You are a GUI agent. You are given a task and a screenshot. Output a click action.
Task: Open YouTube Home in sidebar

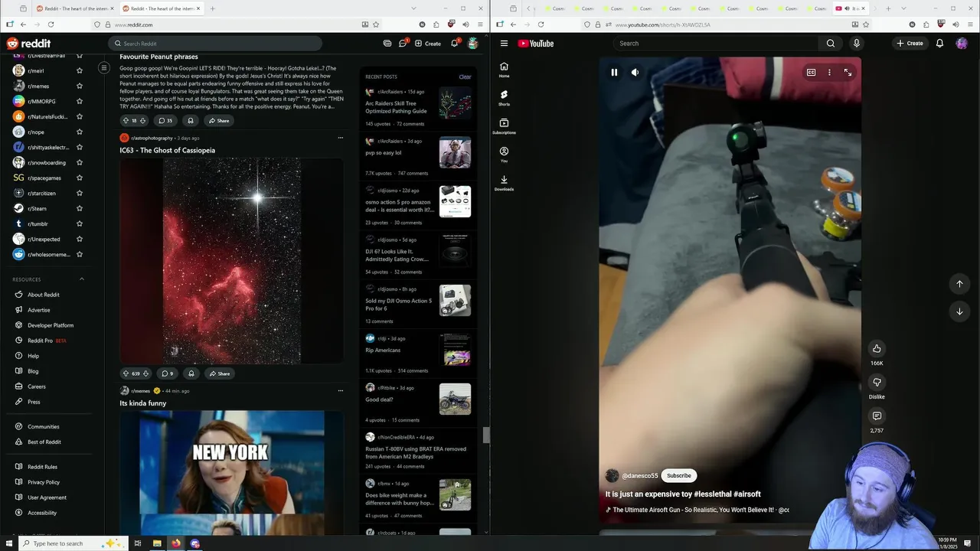pyautogui.click(x=504, y=70)
